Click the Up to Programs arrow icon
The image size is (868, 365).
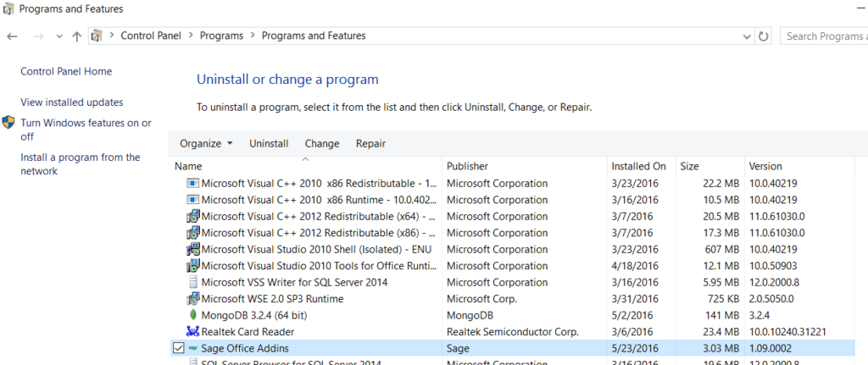tap(77, 36)
